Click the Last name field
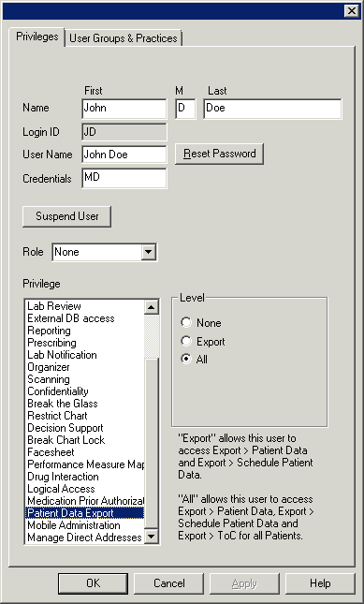Screen dimensions: 364x604 point(272,109)
